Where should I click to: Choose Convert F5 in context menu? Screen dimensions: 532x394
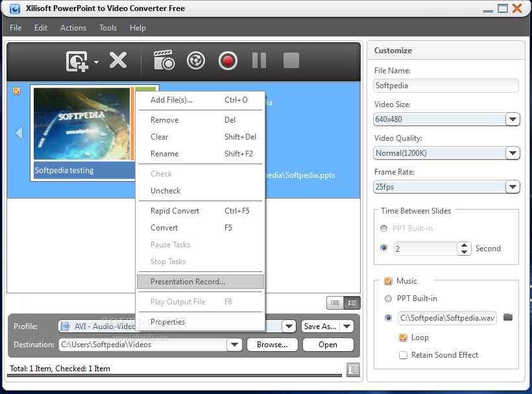[200, 228]
